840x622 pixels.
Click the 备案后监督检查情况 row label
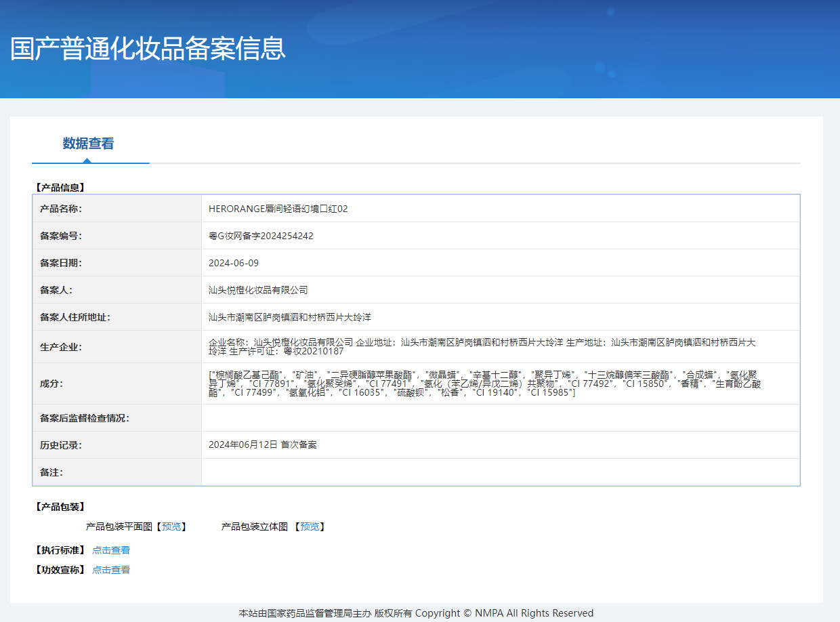pyautogui.click(x=85, y=418)
